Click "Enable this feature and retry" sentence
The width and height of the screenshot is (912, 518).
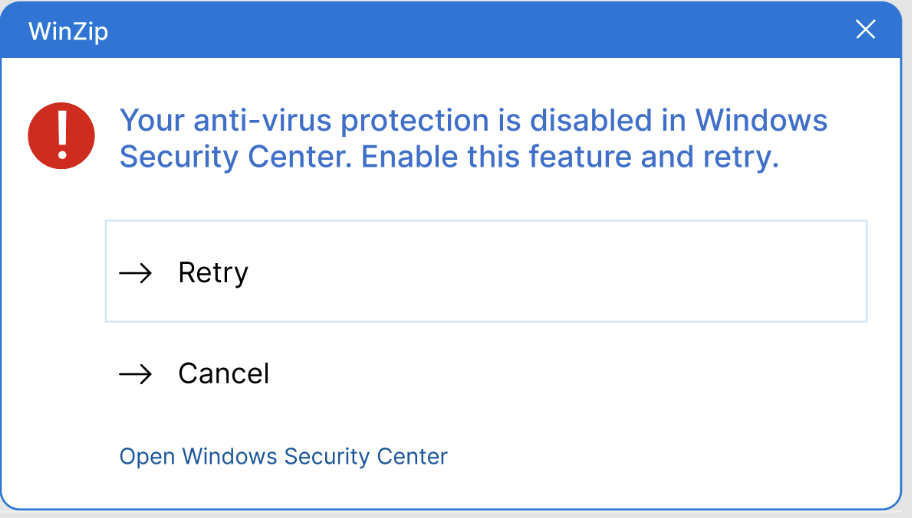569,157
